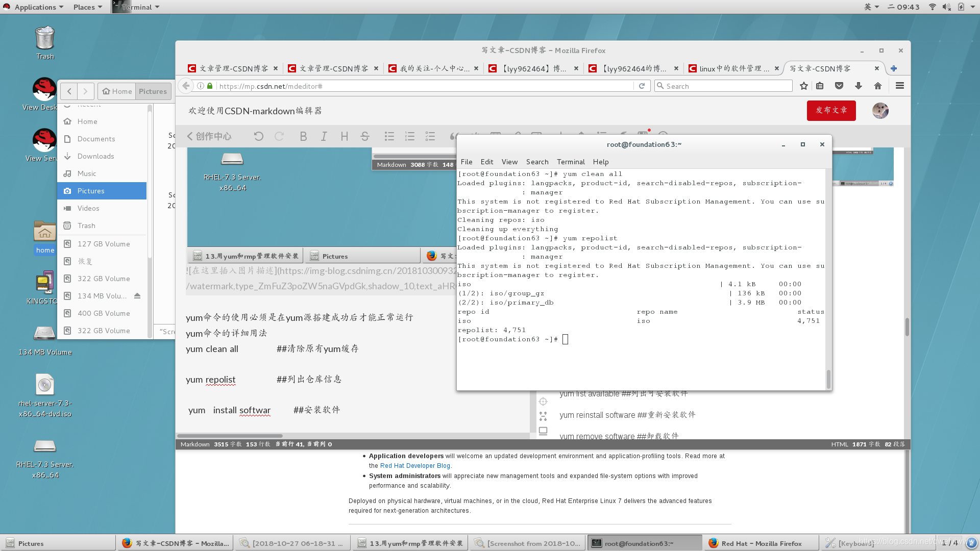980x551 pixels.
Task: Click the red 发布文章 publish button
Action: coord(831,110)
